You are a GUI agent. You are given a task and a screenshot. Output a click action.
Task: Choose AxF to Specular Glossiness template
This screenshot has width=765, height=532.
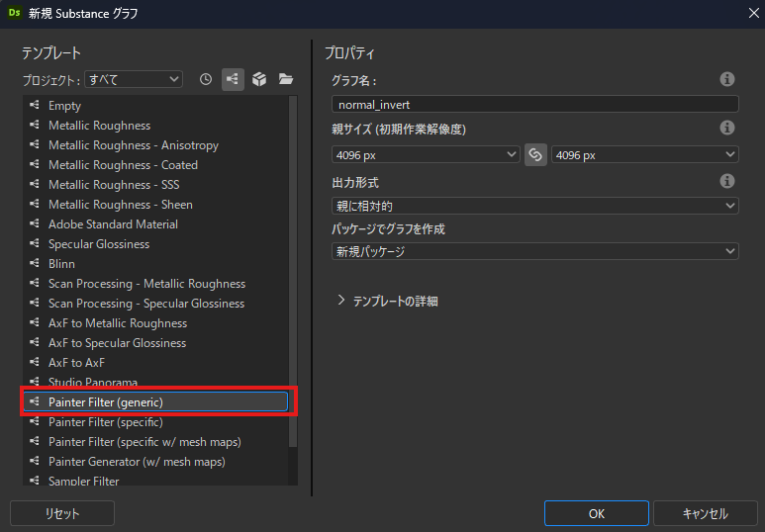155,342
